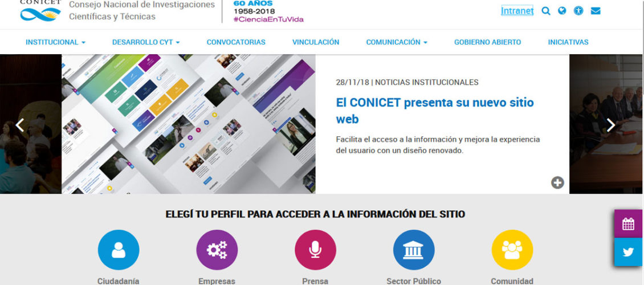Open the search magnifier icon
The height and width of the screenshot is (285, 644).
(x=546, y=11)
